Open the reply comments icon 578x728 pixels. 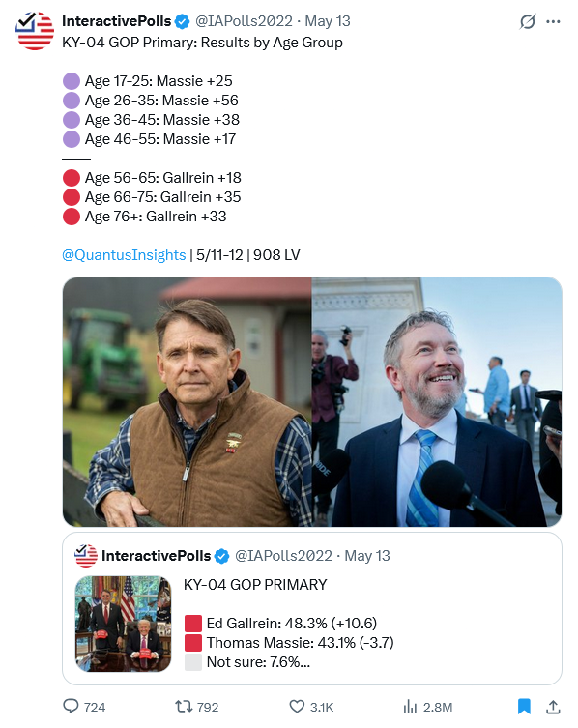(x=71, y=706)
